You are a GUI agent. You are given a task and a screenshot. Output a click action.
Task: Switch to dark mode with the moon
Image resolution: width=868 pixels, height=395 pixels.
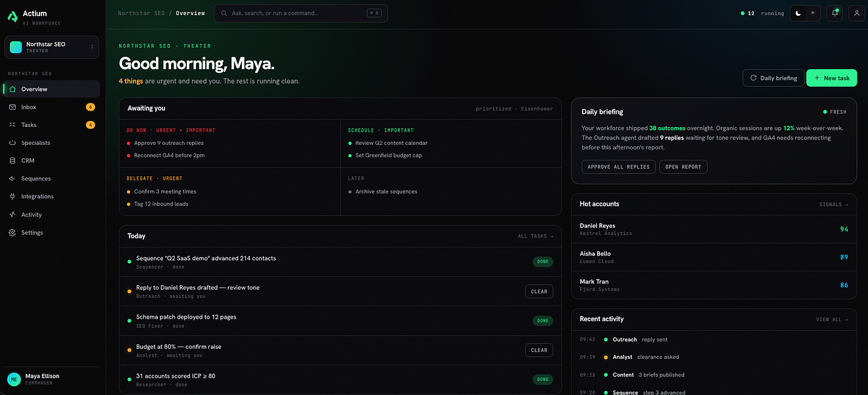tap(798, 13)
